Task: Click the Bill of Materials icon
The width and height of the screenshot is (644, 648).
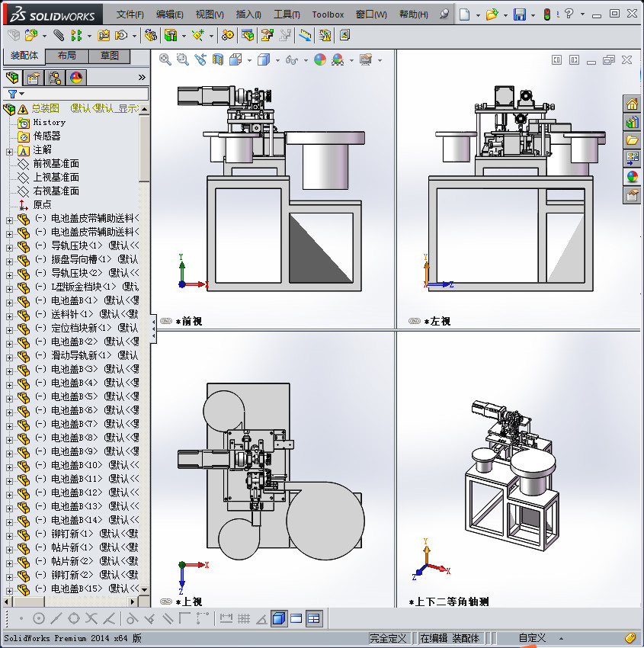Action: 248,36
